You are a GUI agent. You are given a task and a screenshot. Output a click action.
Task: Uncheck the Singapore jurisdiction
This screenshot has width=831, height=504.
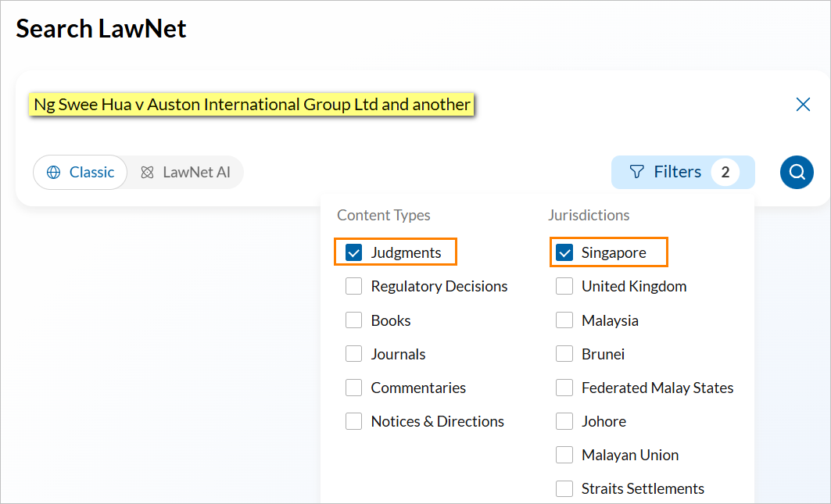click(564, 252)
